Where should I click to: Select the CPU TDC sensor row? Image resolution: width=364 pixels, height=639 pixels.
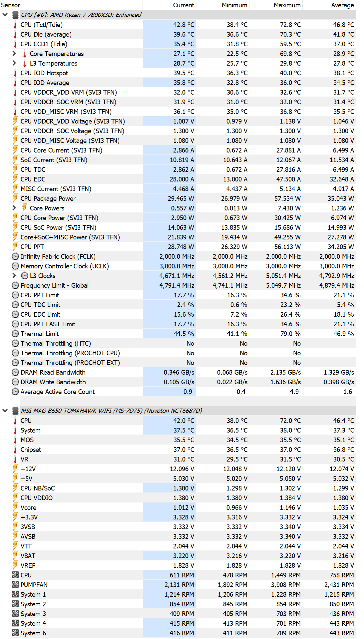[178, 169]
